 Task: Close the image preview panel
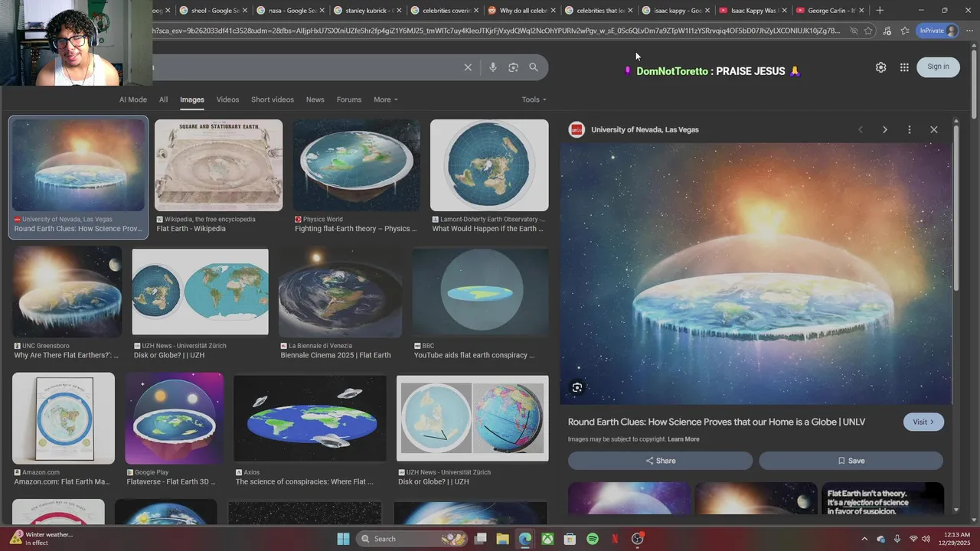(x=933, y=129)
